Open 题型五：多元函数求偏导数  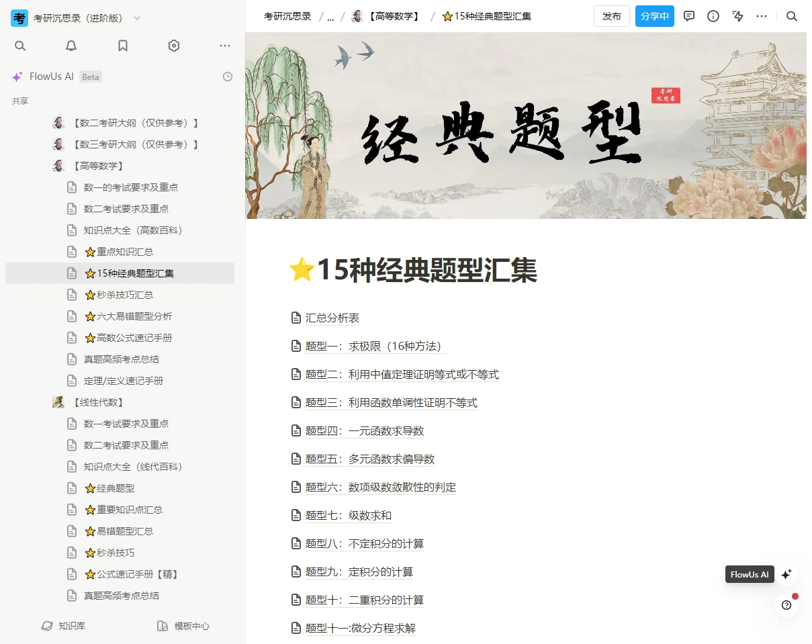tap(370, 459)
